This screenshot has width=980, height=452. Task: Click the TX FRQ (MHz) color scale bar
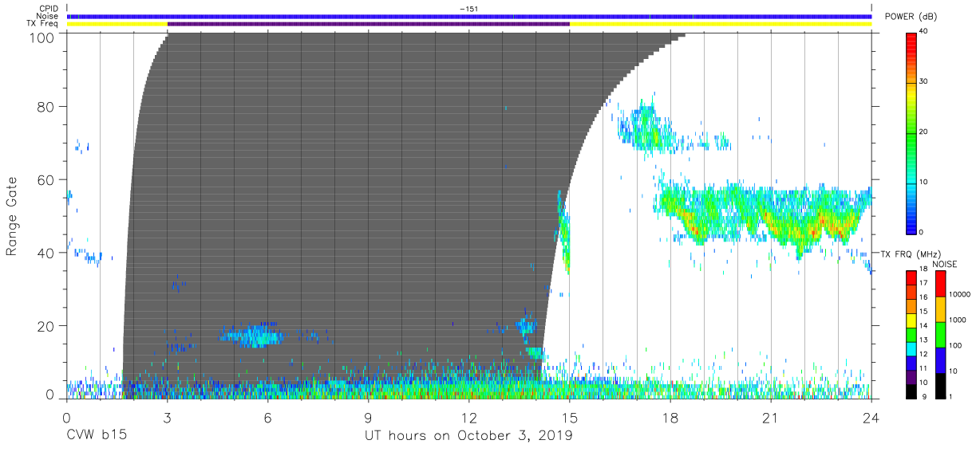point(911,333)
